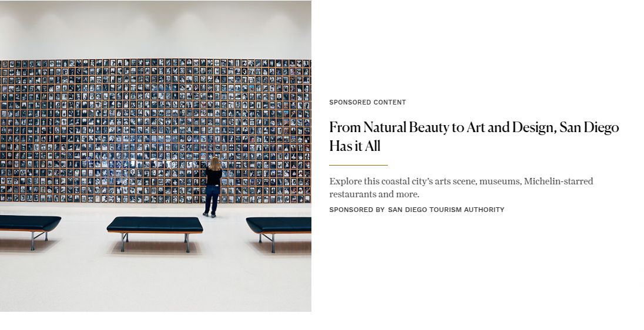The image size is (644, 330).
Task: Click the center black bench in the image
Action: click(155, 233)
